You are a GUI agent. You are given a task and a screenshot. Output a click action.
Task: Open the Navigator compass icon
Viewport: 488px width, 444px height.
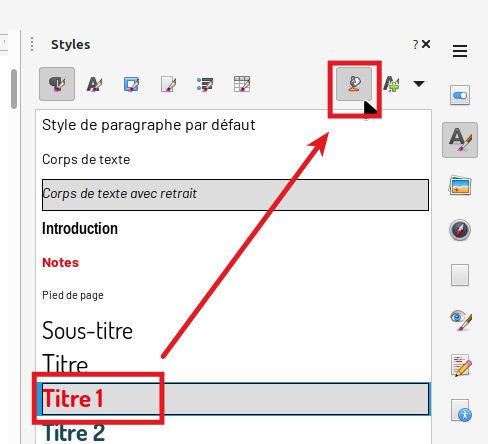(x=460, y=230)
